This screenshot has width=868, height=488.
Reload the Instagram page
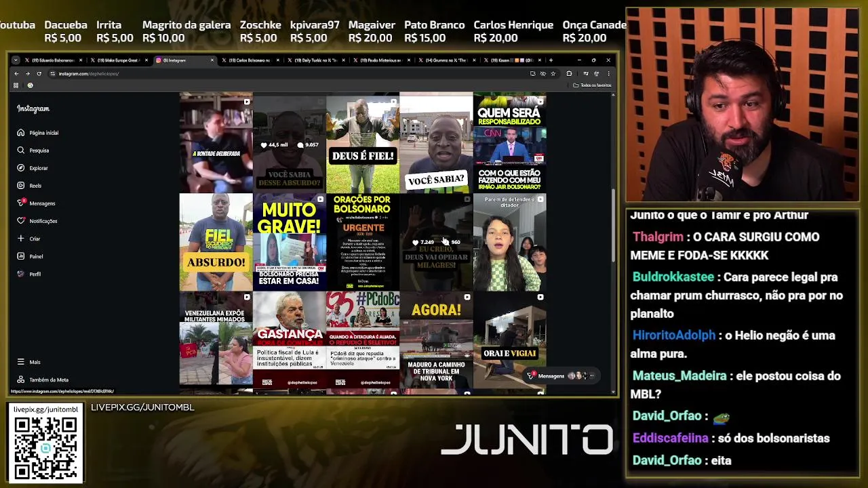click(39, 73)
